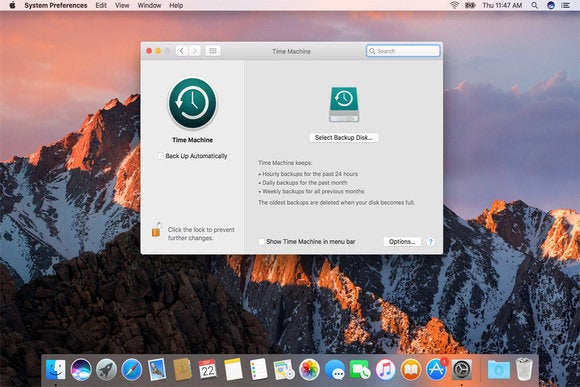Open Trash in the Dock
The width and height of the screenshot is (580, 387).
point(524,369)
